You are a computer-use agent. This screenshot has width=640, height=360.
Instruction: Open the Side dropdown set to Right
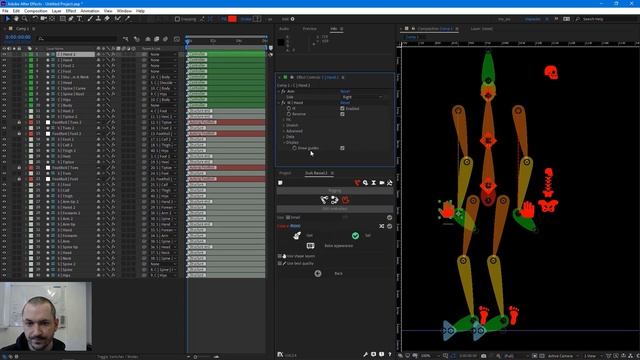tap(362, 97)
